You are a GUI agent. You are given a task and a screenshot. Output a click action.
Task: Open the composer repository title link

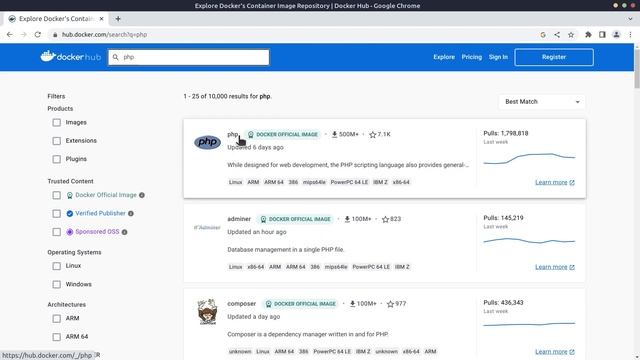click(x=242, y=304)
